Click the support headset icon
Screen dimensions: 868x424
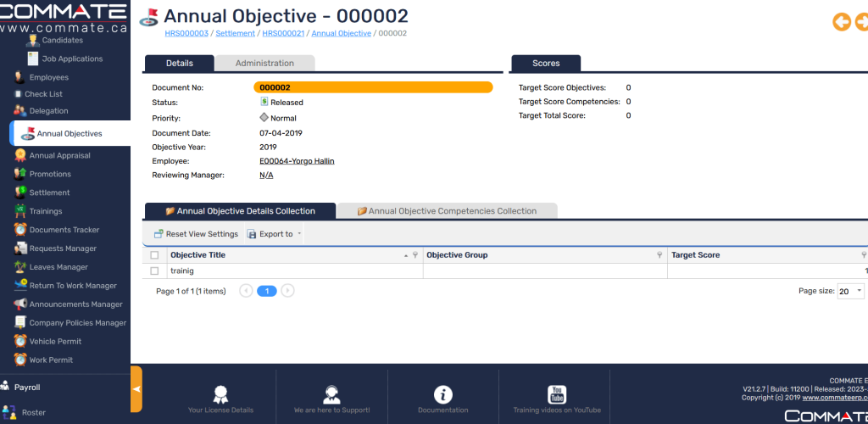(x=331, y=394)
